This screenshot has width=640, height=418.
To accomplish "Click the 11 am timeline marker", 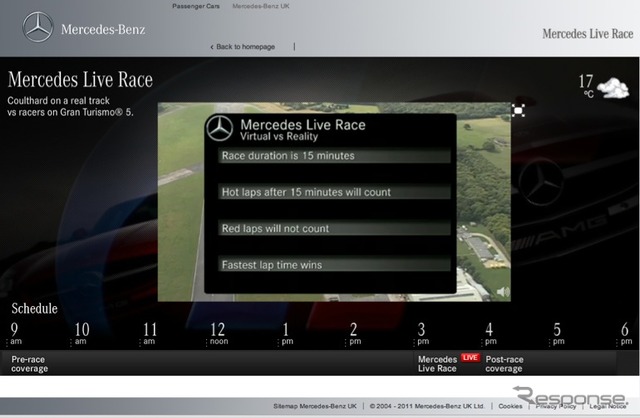I will [149, 334].
